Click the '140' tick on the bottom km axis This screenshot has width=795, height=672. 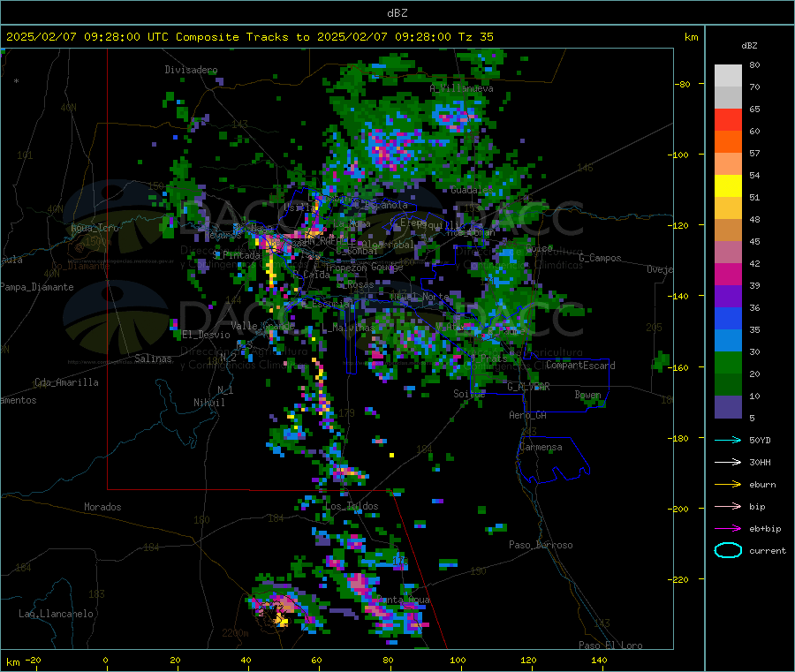coord(599,660)
